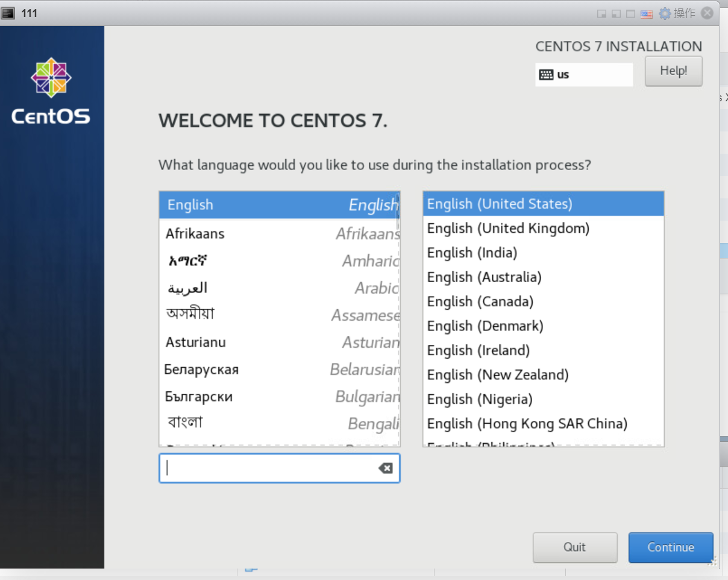Select English (Australia) locale
Image resolution: width=728 pixels, height=580 pixels.
[x=484, y=277]
